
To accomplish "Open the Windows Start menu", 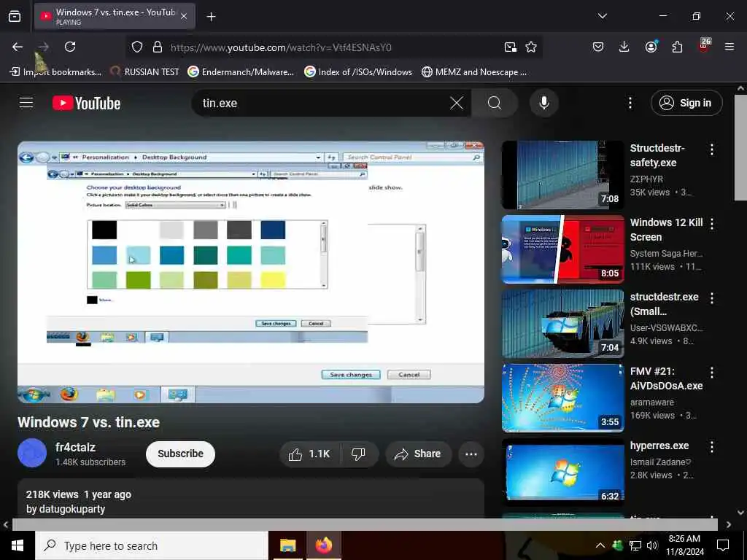I will pyautogui.click(x=18, y=545).
